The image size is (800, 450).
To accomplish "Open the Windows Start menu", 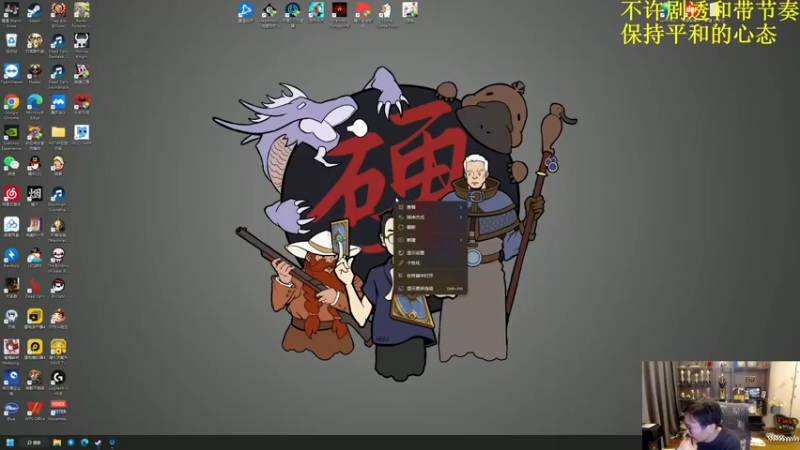I will (10, 442).
